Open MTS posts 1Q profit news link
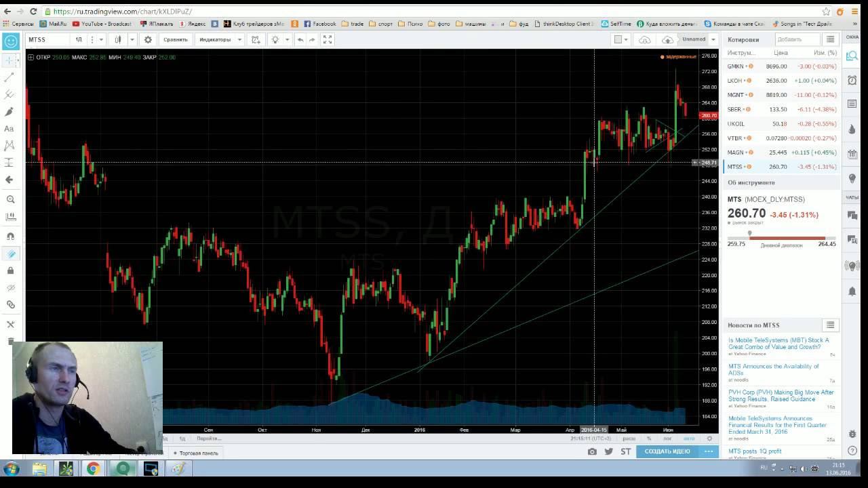The image size is (868, 488). 755,451
